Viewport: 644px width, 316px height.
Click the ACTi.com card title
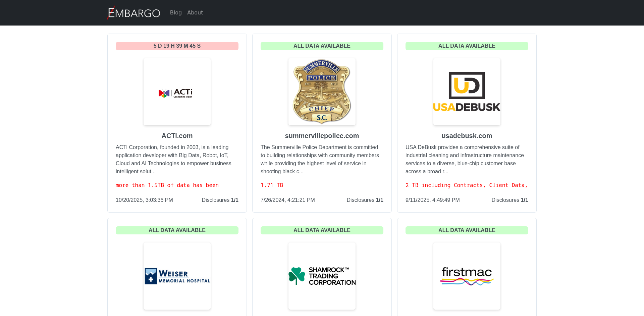(x=177, y=136)
